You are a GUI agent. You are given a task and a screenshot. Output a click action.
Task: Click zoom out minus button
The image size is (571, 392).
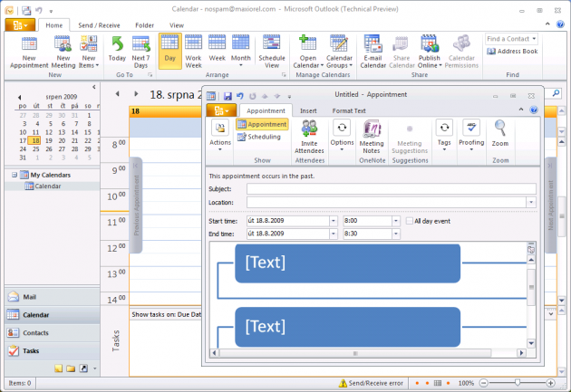483,383
